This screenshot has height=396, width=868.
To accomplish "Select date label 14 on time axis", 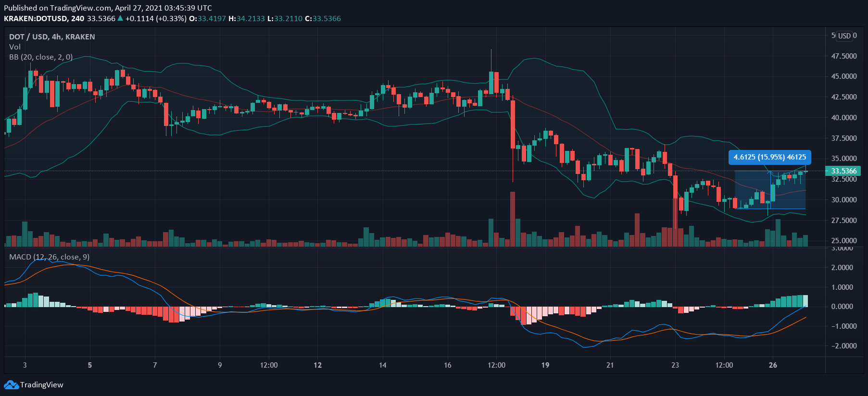I will (383, 365).
